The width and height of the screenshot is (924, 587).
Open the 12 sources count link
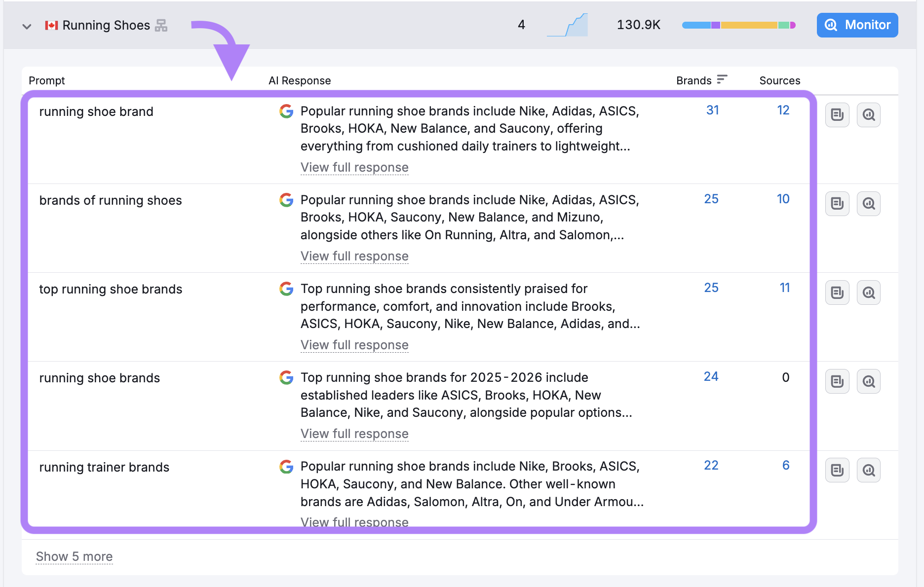tap(783, 110)
